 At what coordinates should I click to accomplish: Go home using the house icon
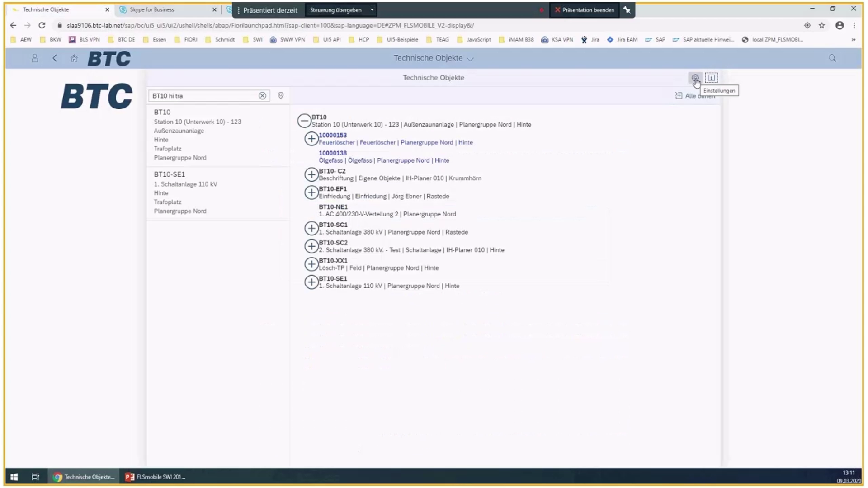74,58
